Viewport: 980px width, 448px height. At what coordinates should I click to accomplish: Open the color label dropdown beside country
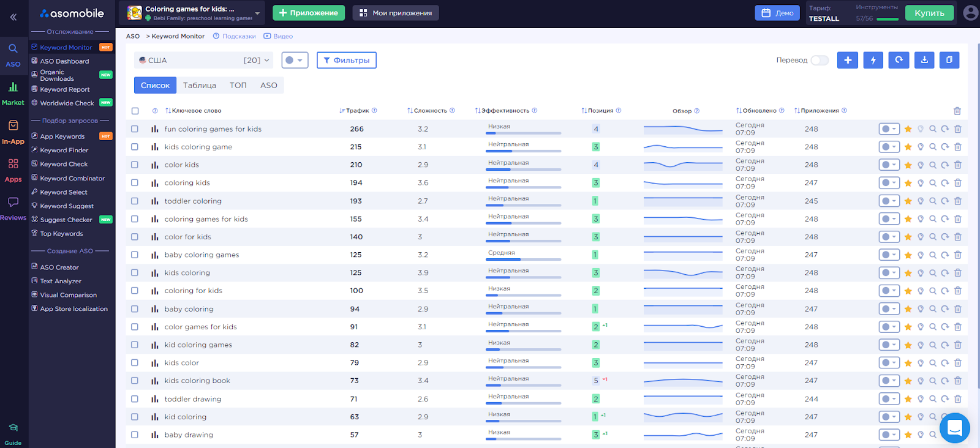295,60
